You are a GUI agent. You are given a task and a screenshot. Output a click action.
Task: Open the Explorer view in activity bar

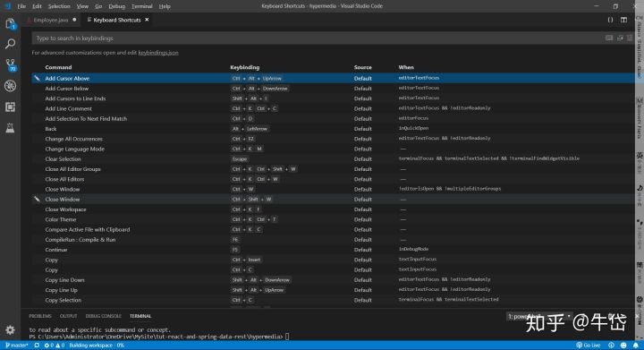pyautogui.click(x=10, y=24)
